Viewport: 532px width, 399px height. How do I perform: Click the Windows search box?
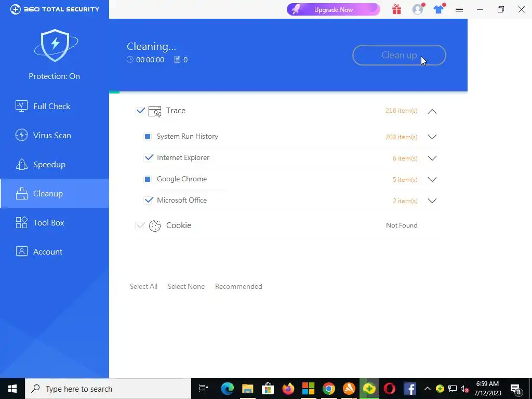(108, 389)
